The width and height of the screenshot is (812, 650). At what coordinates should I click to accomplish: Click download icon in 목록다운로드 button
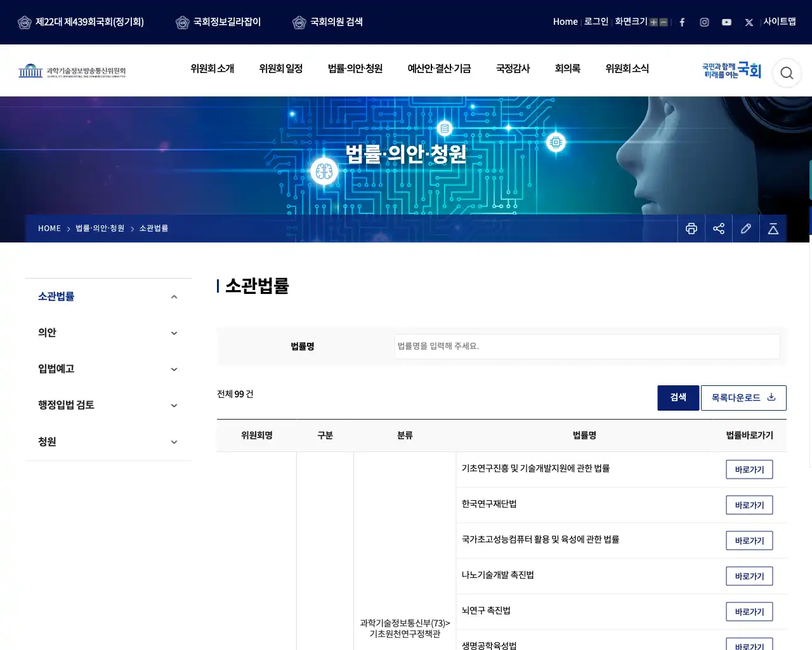pos(771,397)
